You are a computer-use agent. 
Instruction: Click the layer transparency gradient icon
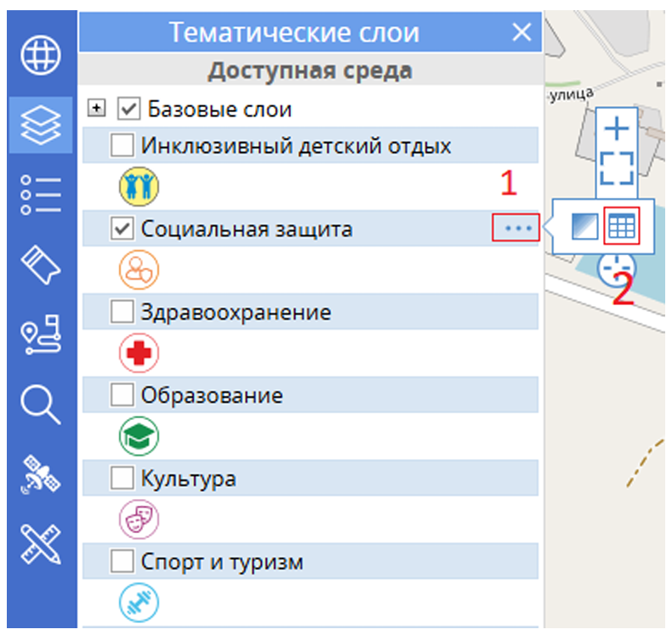(x=584, y=227)
